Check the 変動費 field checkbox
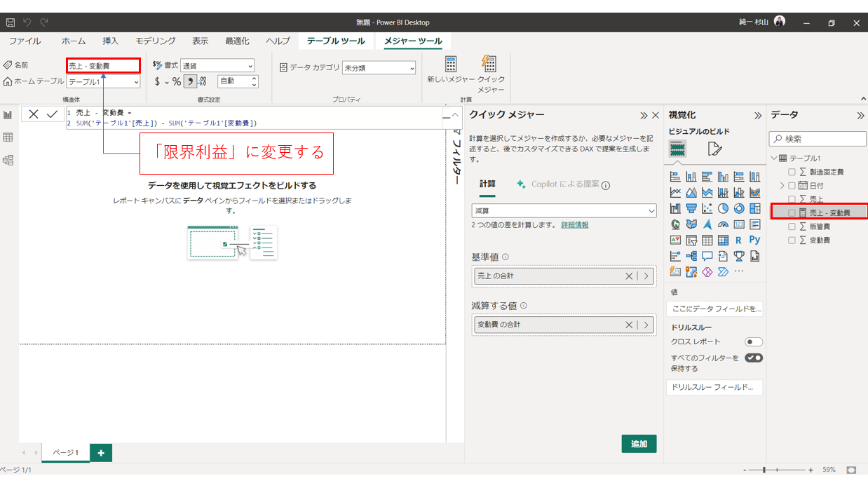 coord(792,240)
